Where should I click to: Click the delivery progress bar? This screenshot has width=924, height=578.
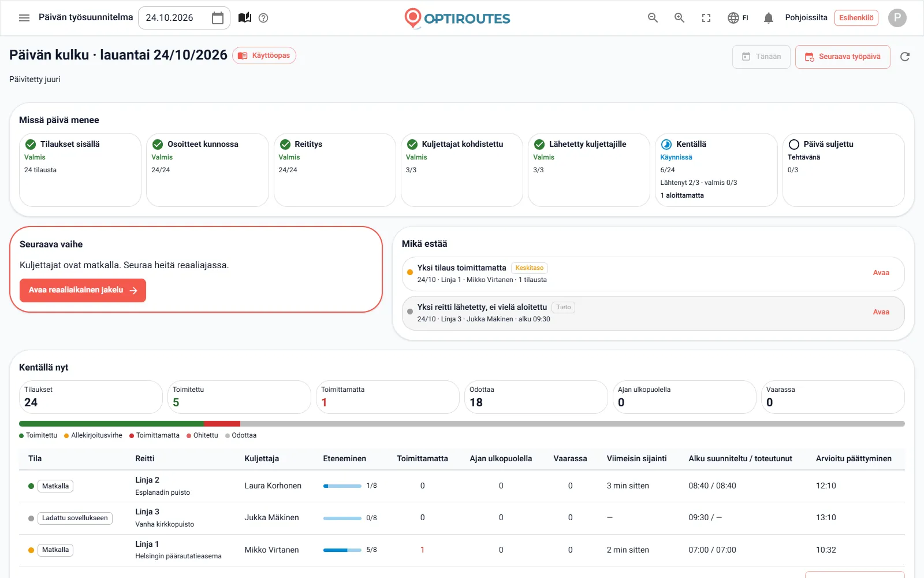[462, 424]
